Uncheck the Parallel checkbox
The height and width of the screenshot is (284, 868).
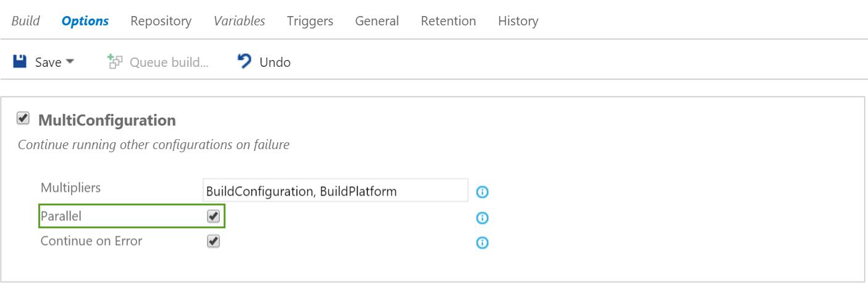click(213, 217)
